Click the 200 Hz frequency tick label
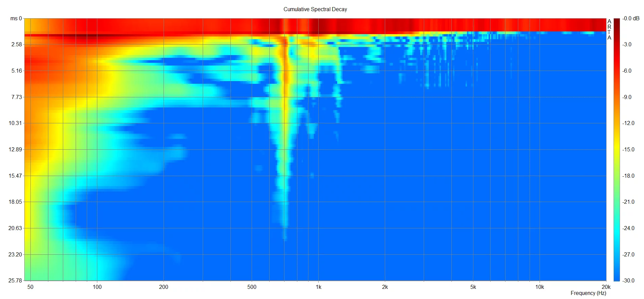 pos(164,287)
